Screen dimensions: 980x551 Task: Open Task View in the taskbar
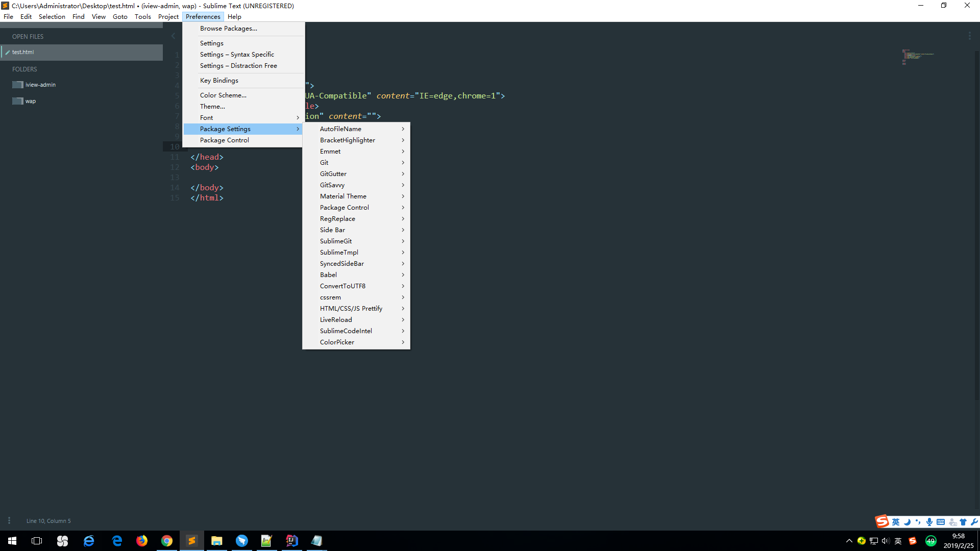click(37, 541)
